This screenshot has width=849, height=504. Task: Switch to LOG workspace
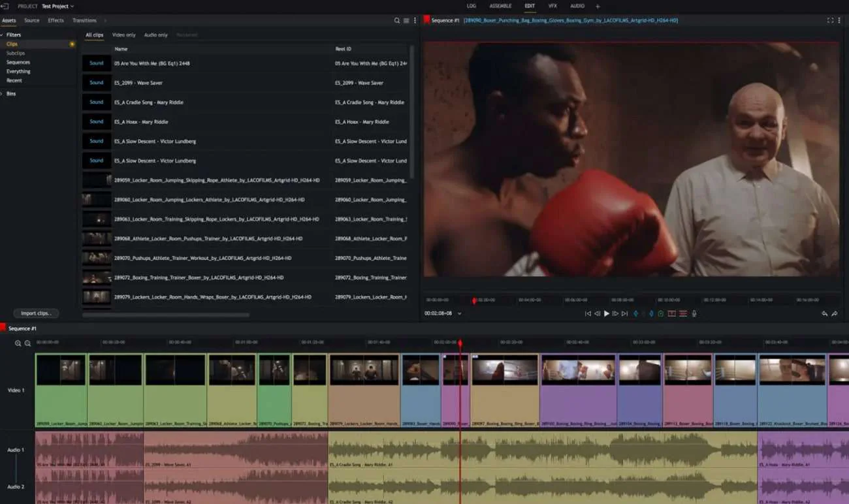[x=472, y=6]
